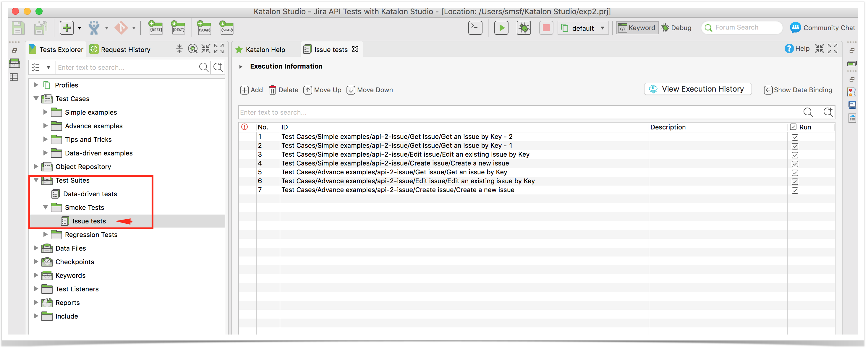Viewport: 868px width, 349px height.
Task: Click advanced search icon in Tests Explorer
Action: coord(218,67)
